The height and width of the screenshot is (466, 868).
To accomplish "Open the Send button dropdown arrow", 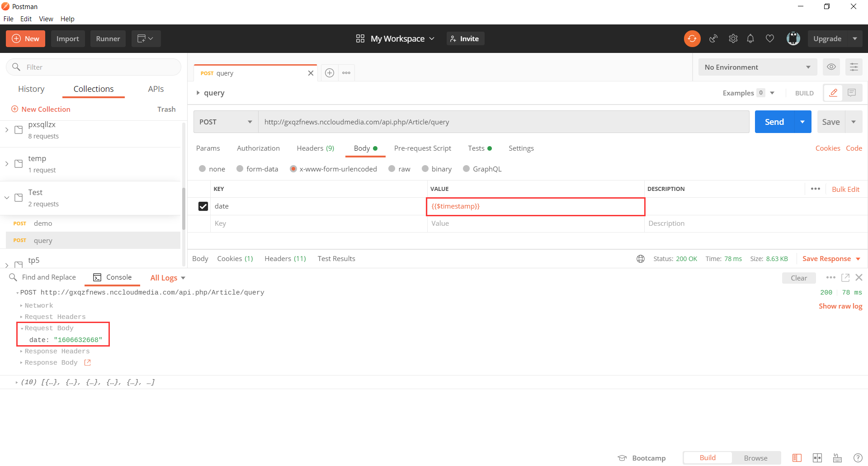I will point(802,122).
